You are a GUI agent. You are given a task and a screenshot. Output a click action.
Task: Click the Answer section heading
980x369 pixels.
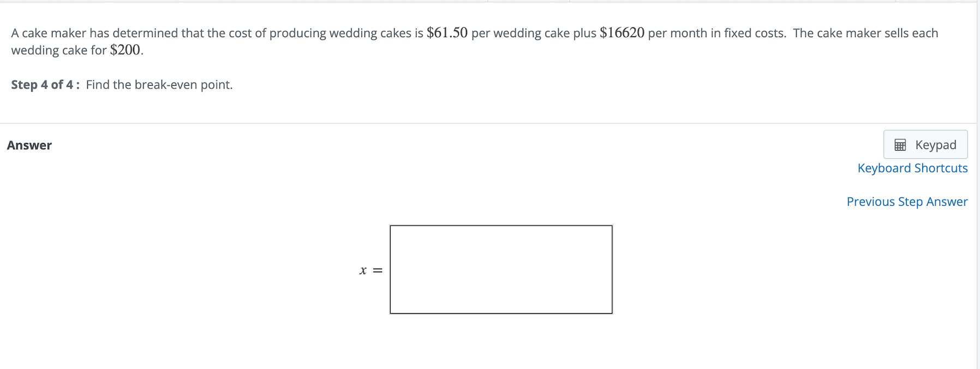click(x=29, y=145)
